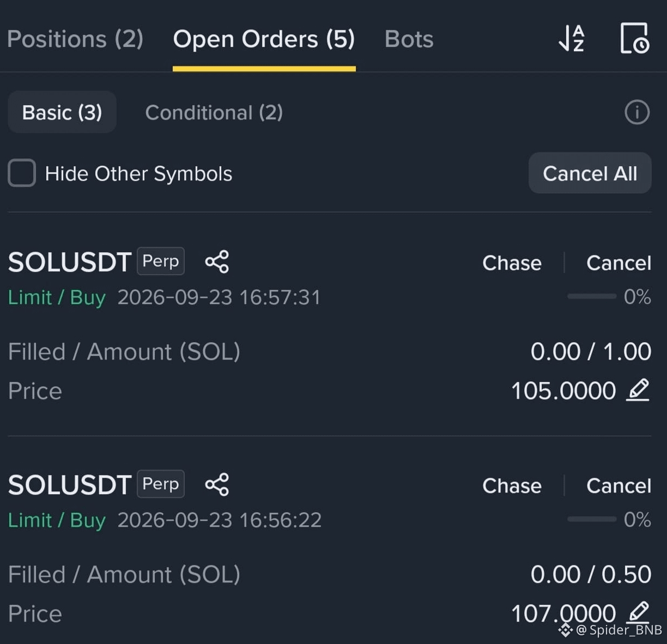
Task: Show the Basic (3) orders filter
Action: (x=62, y=112)
